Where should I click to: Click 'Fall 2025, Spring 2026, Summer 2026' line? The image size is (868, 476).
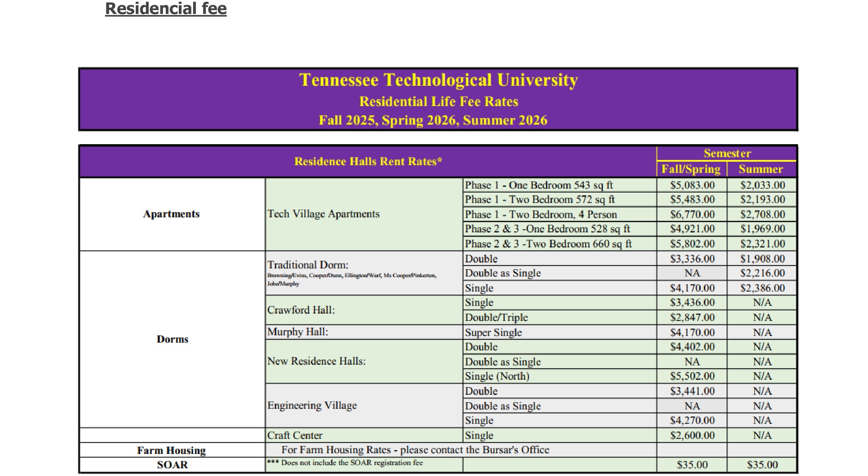pos(433,120)
